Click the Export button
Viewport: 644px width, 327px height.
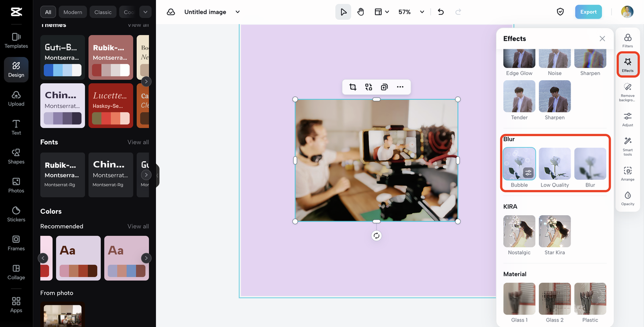[588, 12]
